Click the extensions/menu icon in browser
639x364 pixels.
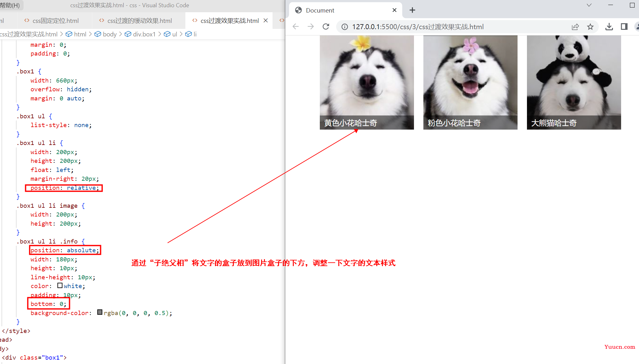pos(624,27)
